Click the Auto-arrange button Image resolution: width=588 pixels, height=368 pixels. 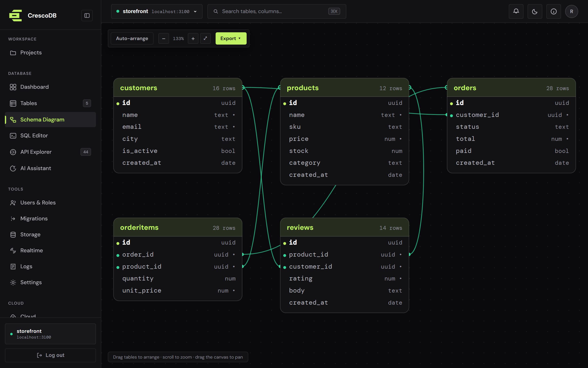132,38
